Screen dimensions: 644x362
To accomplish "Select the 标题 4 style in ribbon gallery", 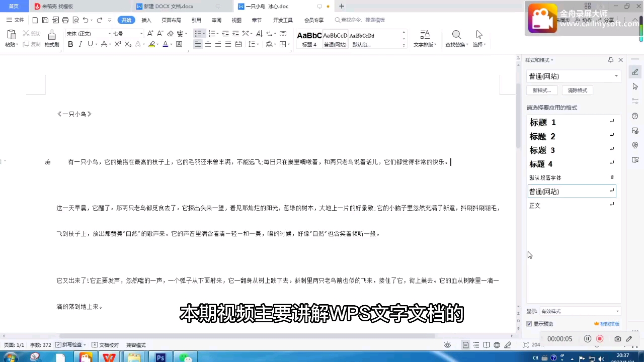I will coord(309,39).
